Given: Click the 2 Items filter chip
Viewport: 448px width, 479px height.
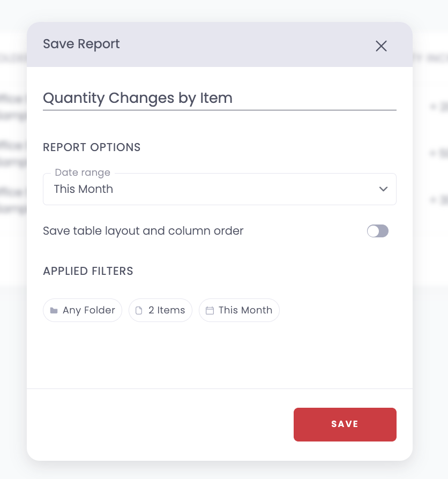Looking at the screenshot, I should pyautogui.click(x=160, y=310).
